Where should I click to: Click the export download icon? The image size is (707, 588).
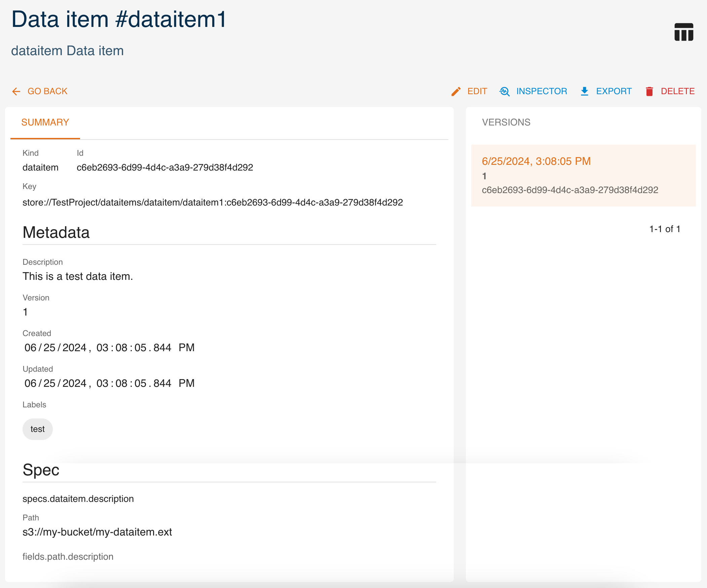585,91
